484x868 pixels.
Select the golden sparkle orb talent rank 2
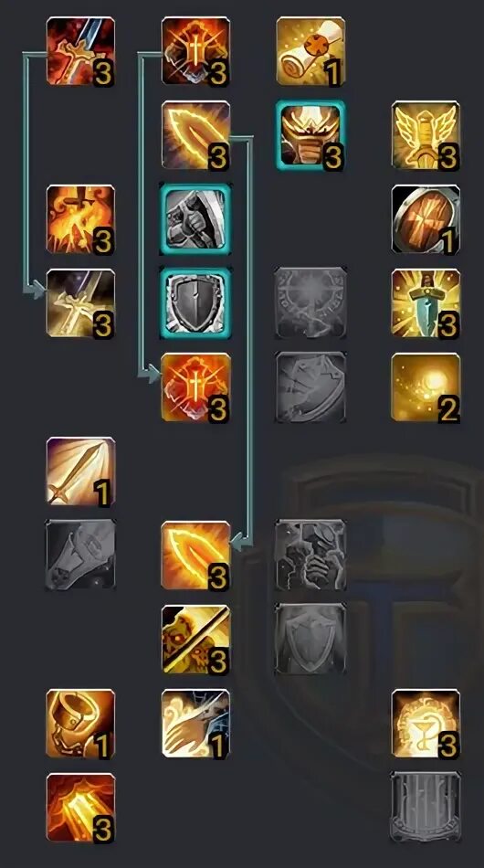[426, 387]
